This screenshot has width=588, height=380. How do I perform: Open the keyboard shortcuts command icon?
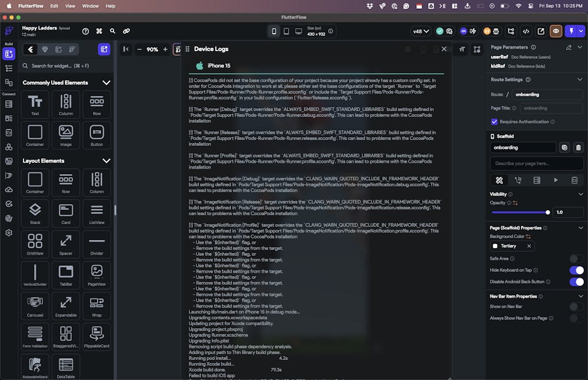pyautogui.click(x=99, y=31)
